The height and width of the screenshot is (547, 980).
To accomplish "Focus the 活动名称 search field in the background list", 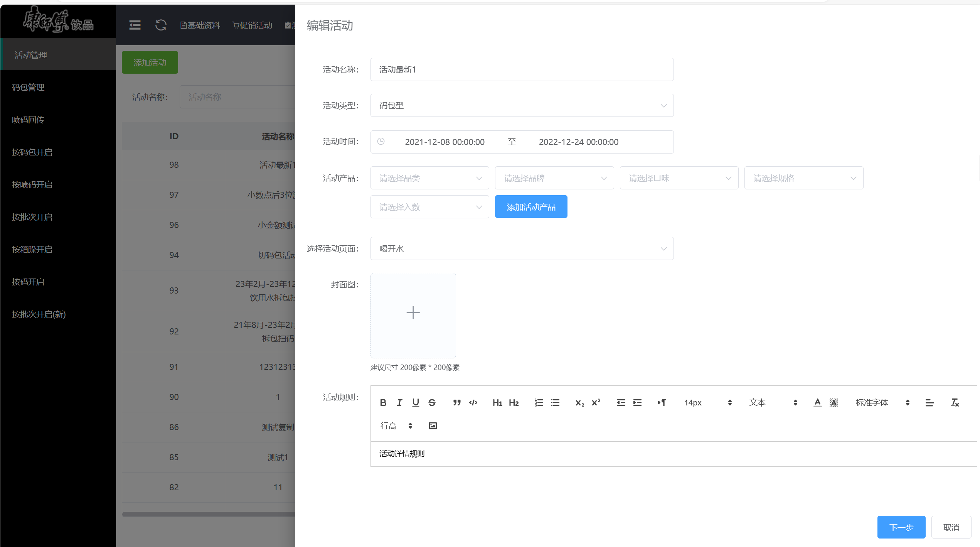I will [x=237, y=97].
